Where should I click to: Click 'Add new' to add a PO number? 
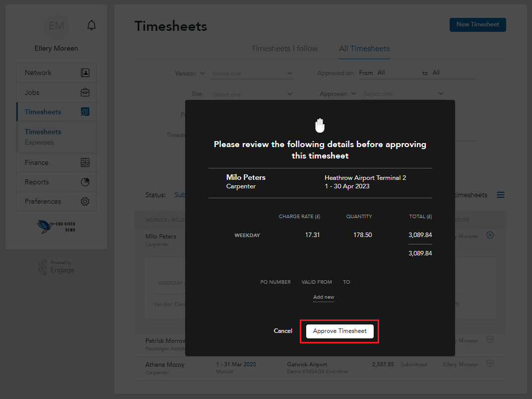tap(324, 297)
